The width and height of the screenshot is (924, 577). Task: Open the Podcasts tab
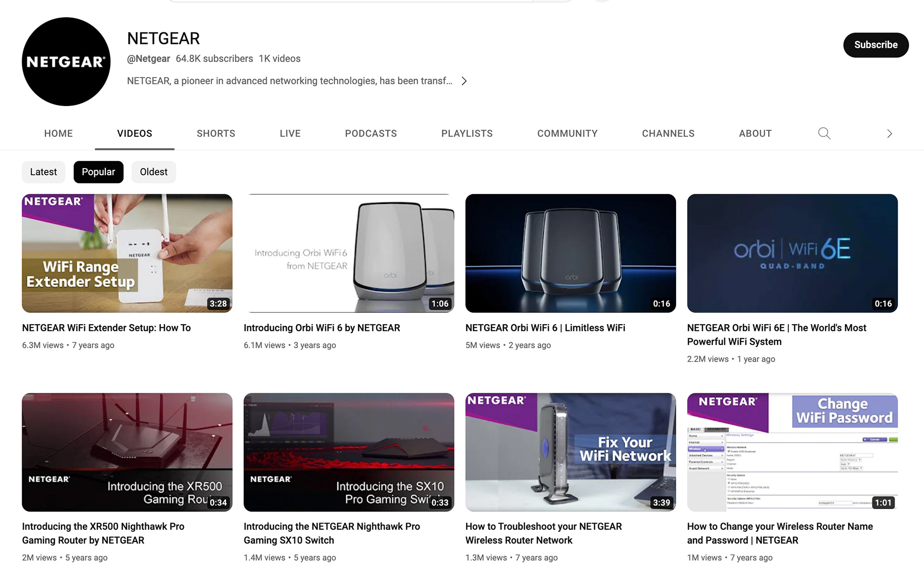point(371,133)
